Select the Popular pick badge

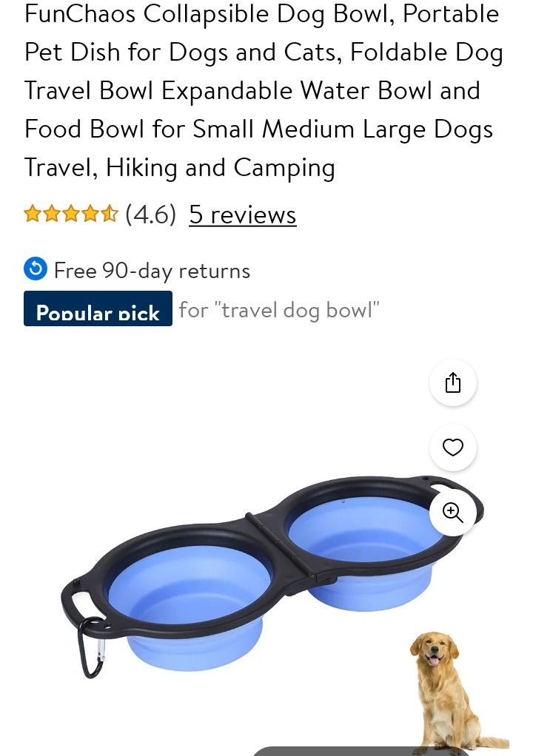pyautogui.click(x=98, y=308)
